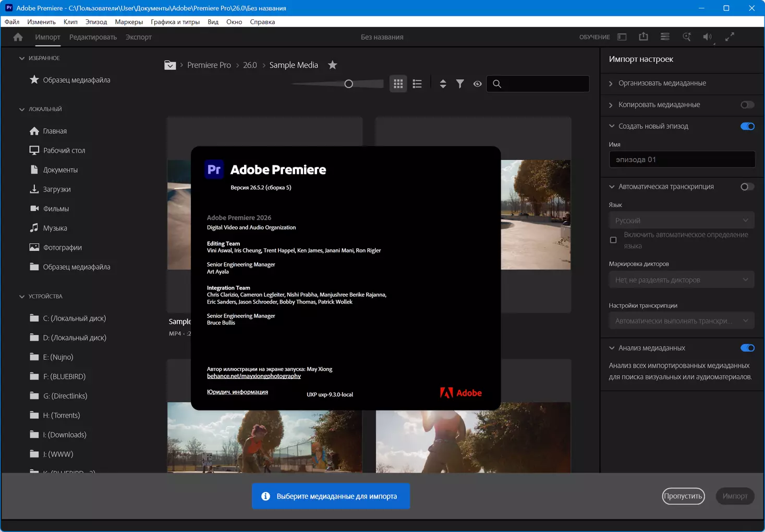Switch to grid thumbnail view

(x=398, y=84)
